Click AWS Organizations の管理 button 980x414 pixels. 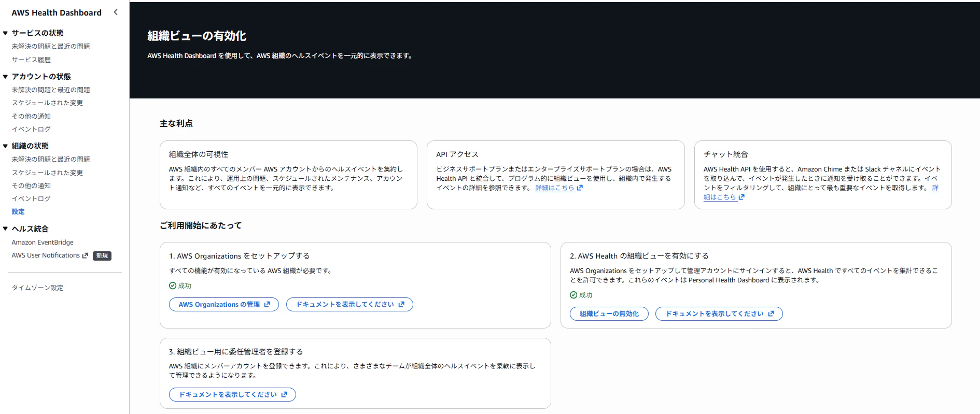[x=224, y=305]
